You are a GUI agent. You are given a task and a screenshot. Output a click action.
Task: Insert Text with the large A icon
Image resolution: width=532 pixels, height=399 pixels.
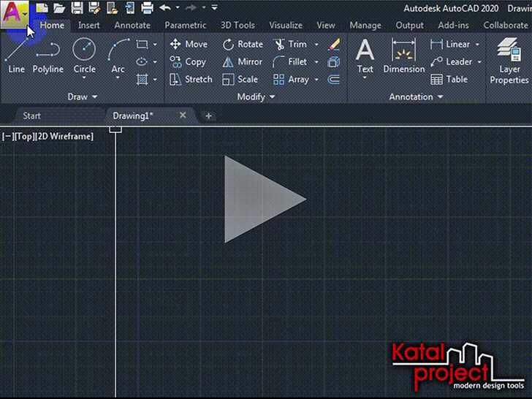(x=365, y=55)
